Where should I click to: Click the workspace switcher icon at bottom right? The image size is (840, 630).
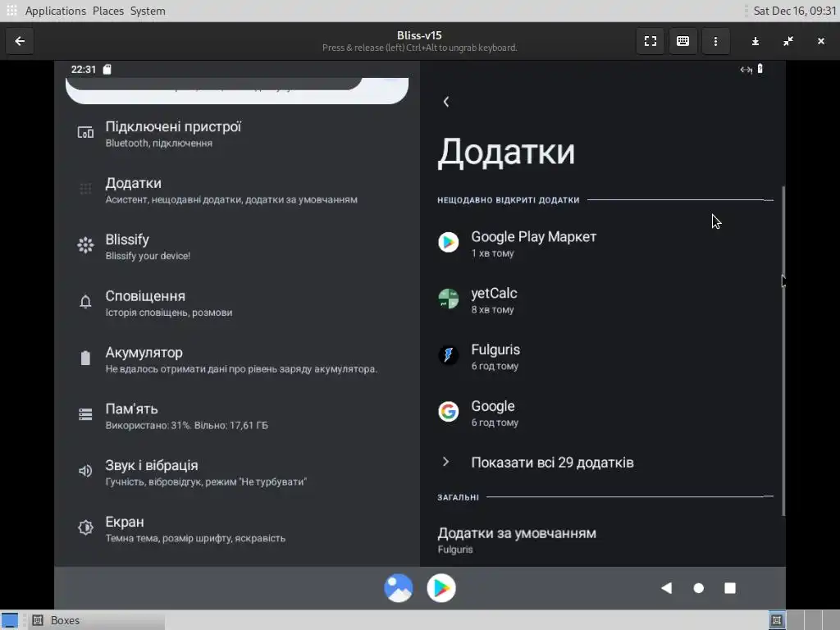point(776,620)
